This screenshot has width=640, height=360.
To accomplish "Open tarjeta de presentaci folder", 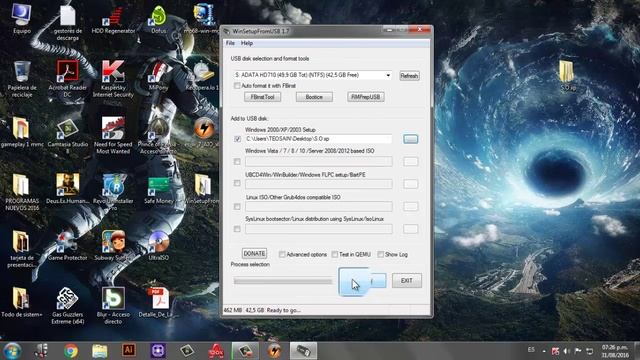I will point(22,249).
